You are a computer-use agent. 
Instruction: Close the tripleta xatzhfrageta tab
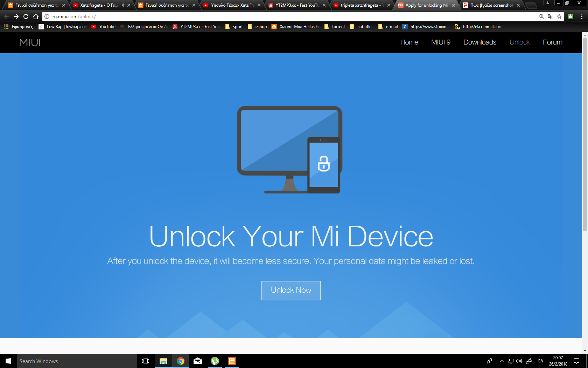click(389, 5)
